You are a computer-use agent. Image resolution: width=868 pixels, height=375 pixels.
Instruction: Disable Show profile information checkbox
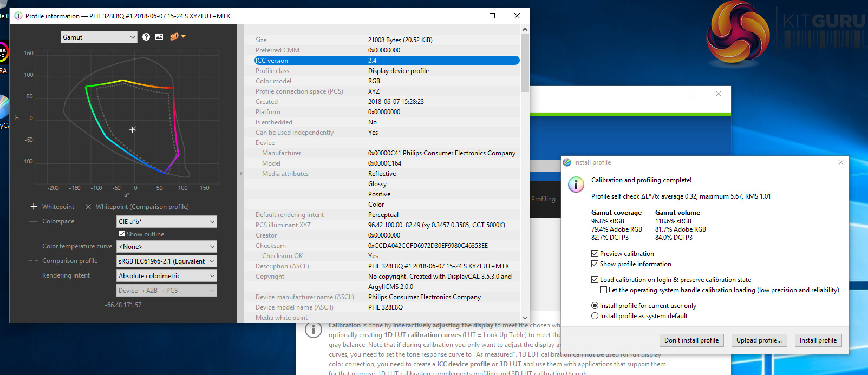click(x=595, y=264)
